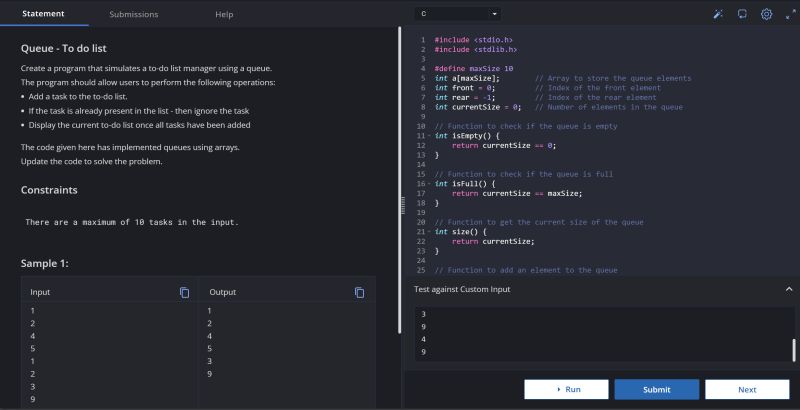800x410 pixels.
Task: Click the "Test against Custom Input" label
Action: coord(462,289)
